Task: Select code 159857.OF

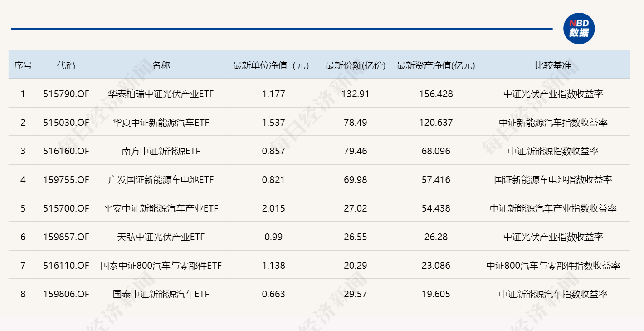Action: pos(66,237)
